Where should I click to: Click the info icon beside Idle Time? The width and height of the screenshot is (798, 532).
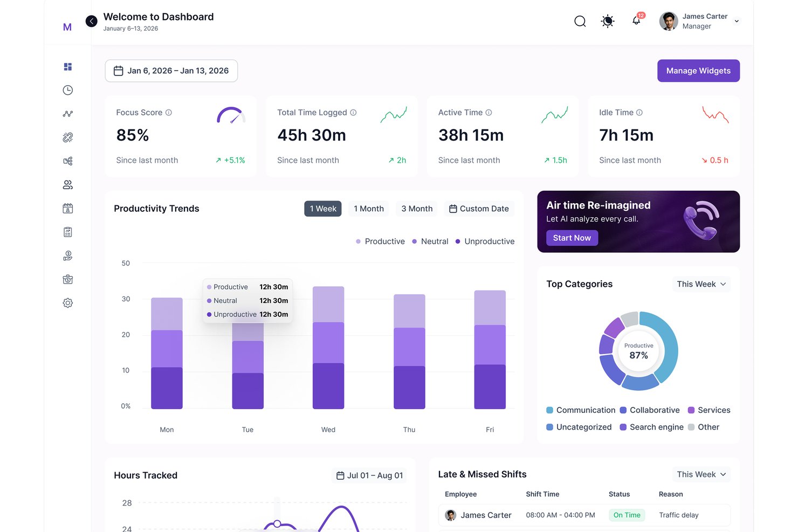pyautogui.click(x=639, y=113)
